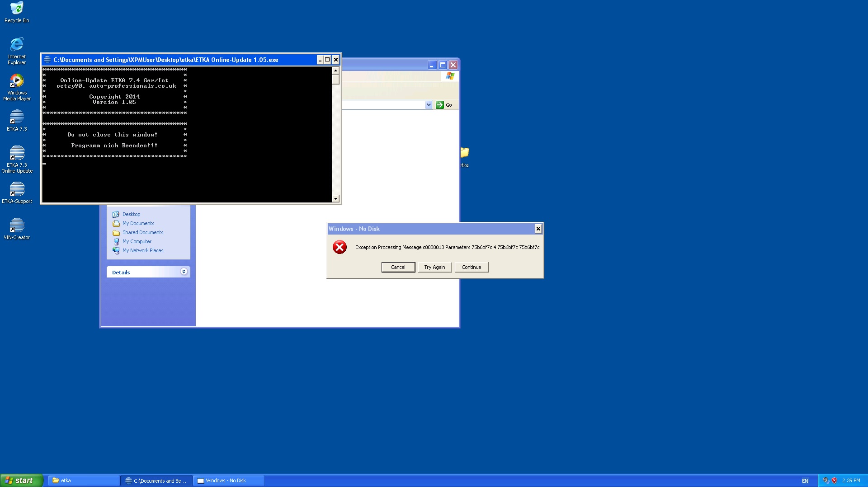This screenshot has width=868, height=489.
Task: Minimize the ETKA Online-Update console window
Action: pyautogui.click(x=320, y=60)
